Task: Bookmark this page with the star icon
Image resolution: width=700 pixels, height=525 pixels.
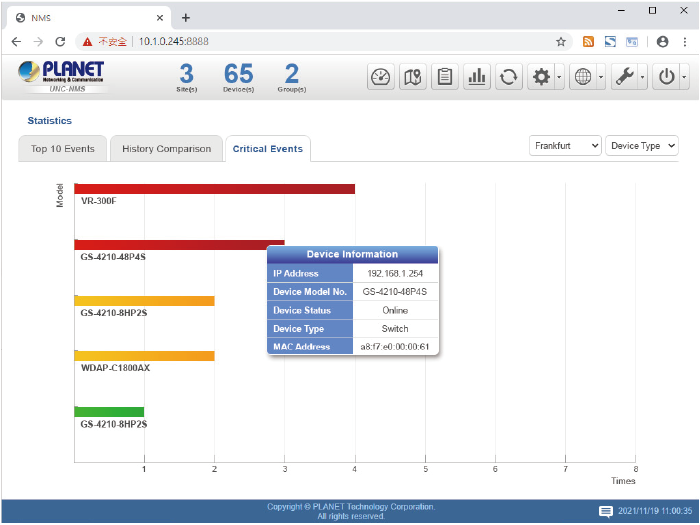Action: tap(561, 42)
